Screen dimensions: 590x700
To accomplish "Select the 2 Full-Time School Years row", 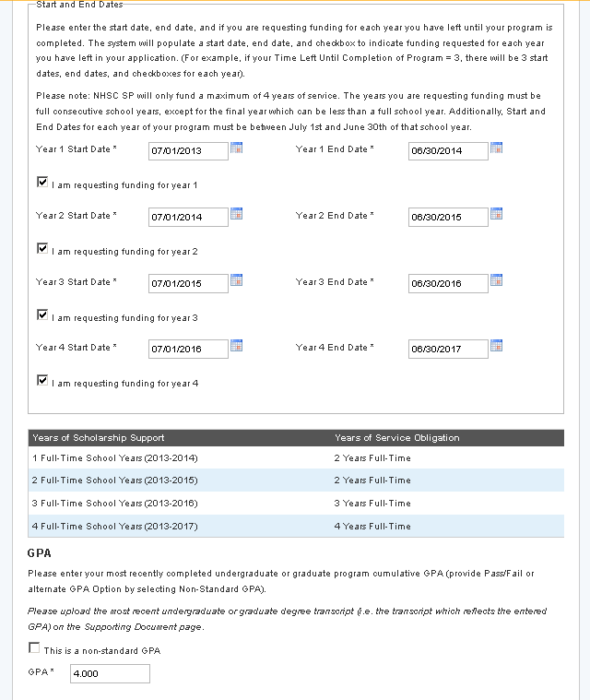I will [x=295, y=481].
